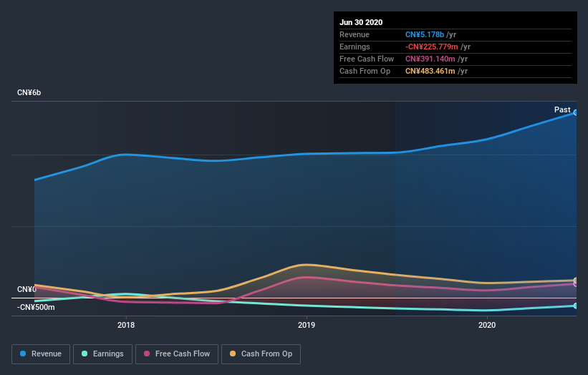
Task: Click the Cash From Op endpoint marker
Action: [575, 281]
